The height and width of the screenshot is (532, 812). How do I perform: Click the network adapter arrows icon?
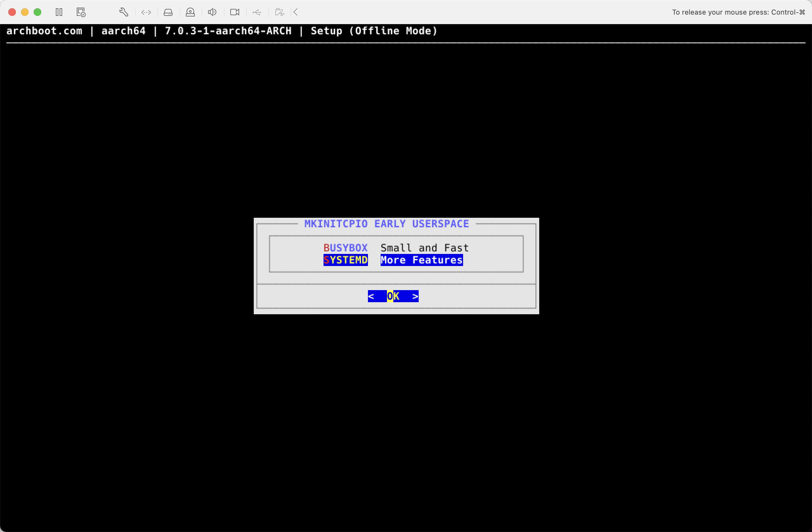coord(146,12)
